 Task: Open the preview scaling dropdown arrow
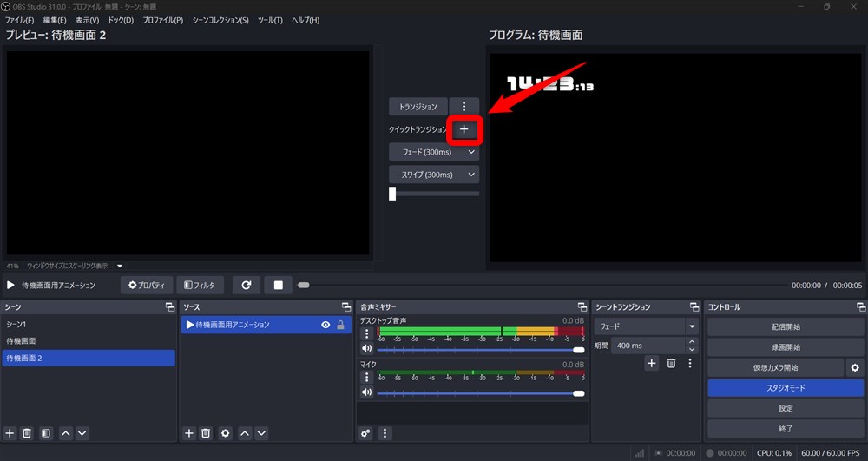(120, 266)
